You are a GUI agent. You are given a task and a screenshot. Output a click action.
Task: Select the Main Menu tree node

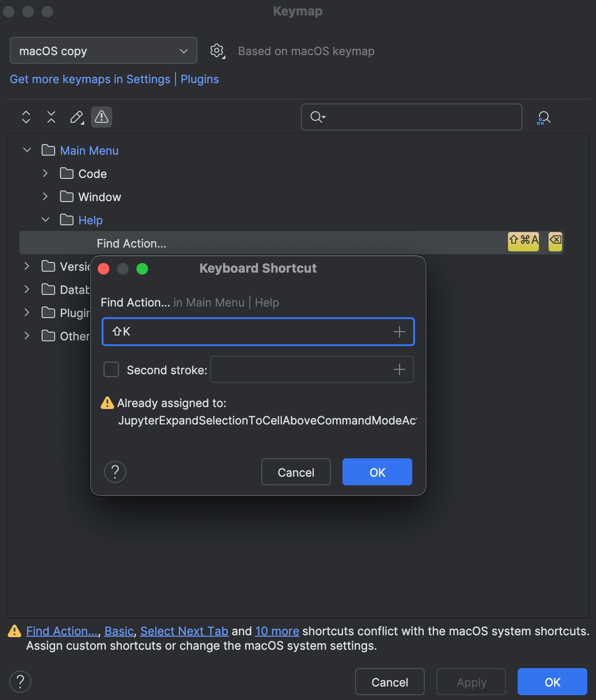tap(89, 150)
